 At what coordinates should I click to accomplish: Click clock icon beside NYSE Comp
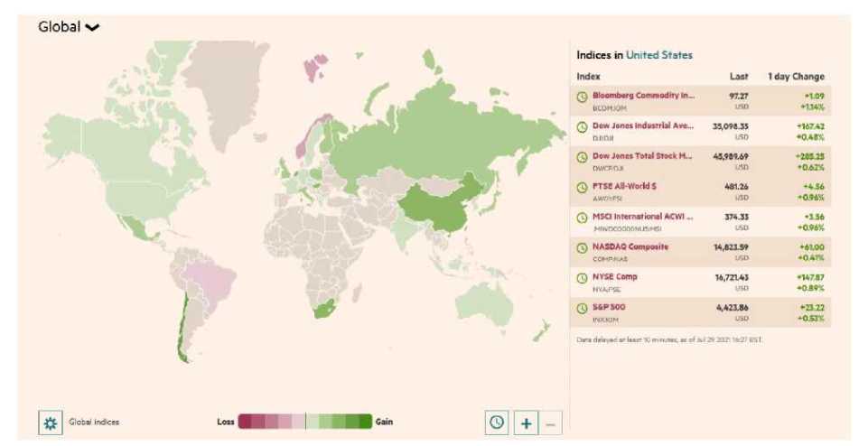click(583, 278)
